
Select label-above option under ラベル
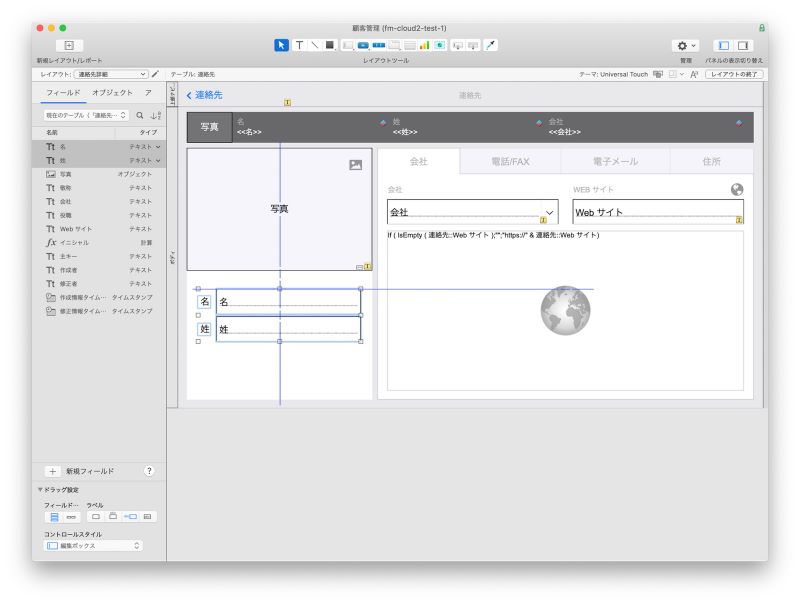(113, 517)
